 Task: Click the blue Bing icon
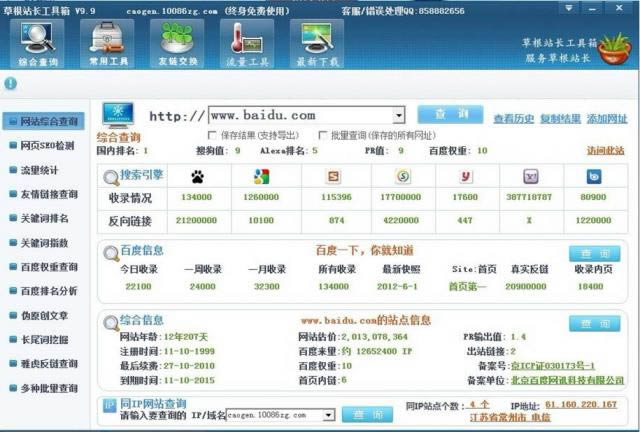594,176
